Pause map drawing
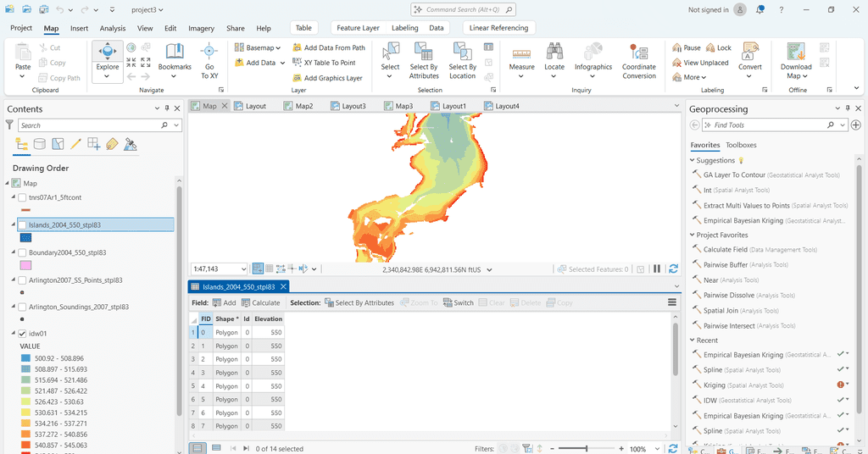 (x=657, y=269)
